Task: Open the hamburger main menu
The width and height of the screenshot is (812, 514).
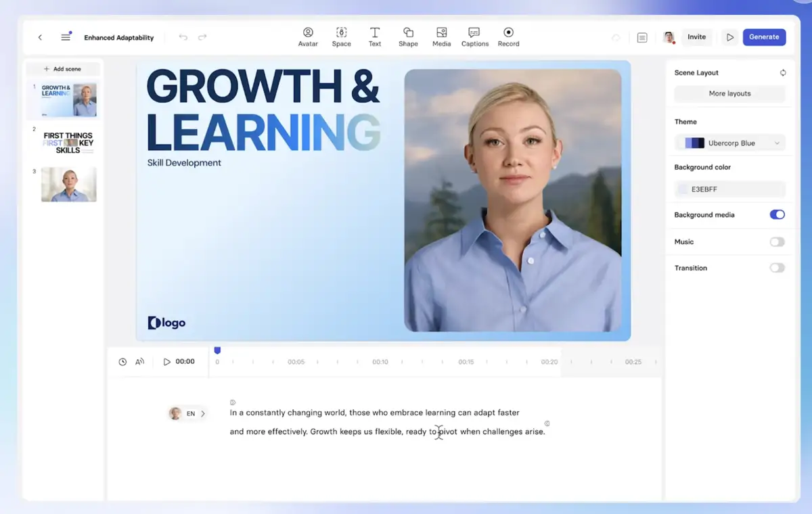Action: click(x=66, y=37)
